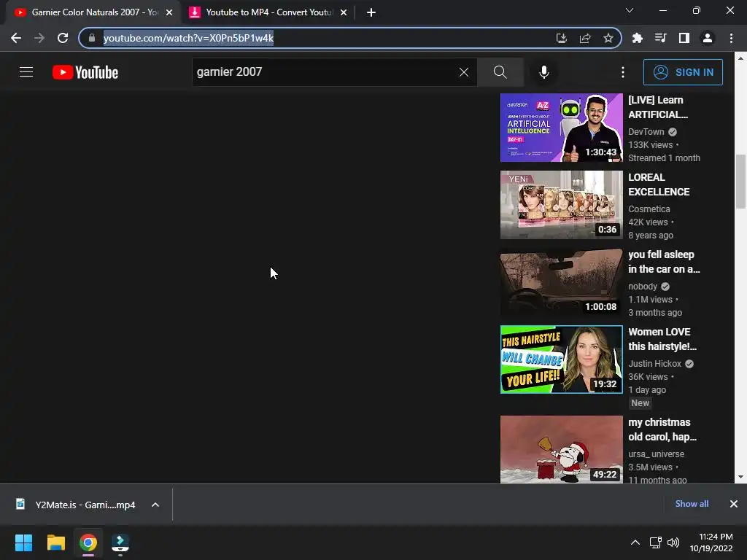Bookmark this tab with the star
Screen dimensions: 747x560
[x=608, y=38]
